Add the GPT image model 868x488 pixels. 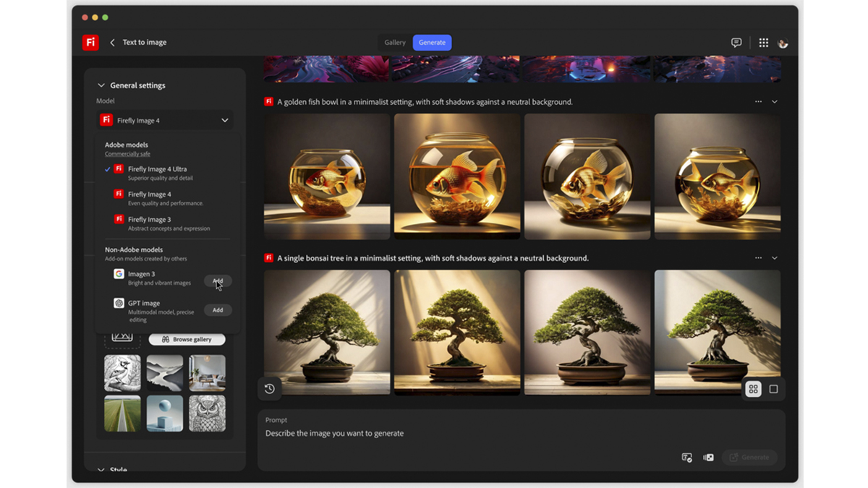218,310
